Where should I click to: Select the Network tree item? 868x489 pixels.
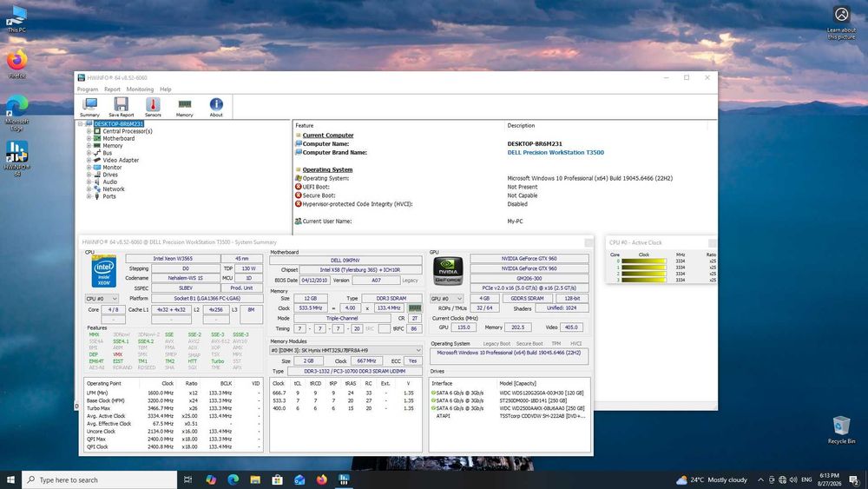click(x=113, y=188)
